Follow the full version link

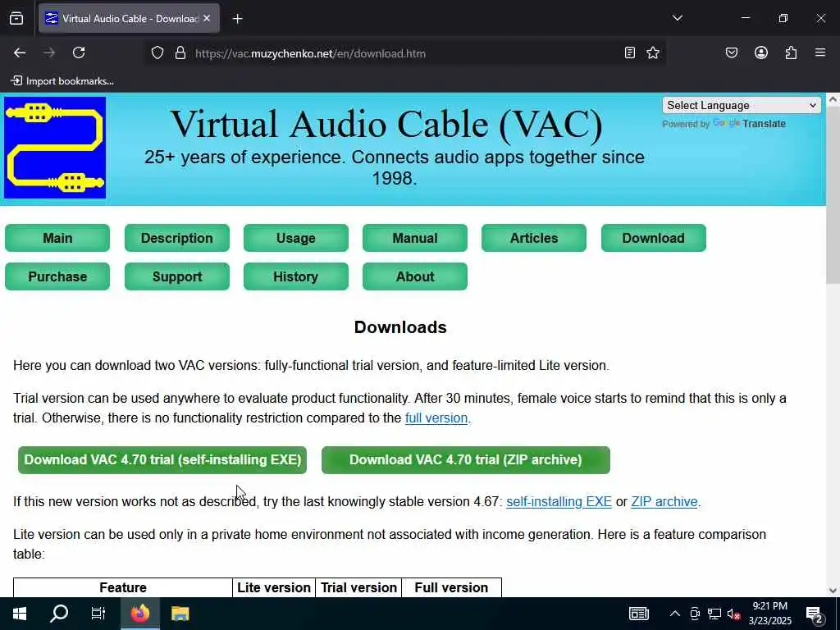click(436, 418)
